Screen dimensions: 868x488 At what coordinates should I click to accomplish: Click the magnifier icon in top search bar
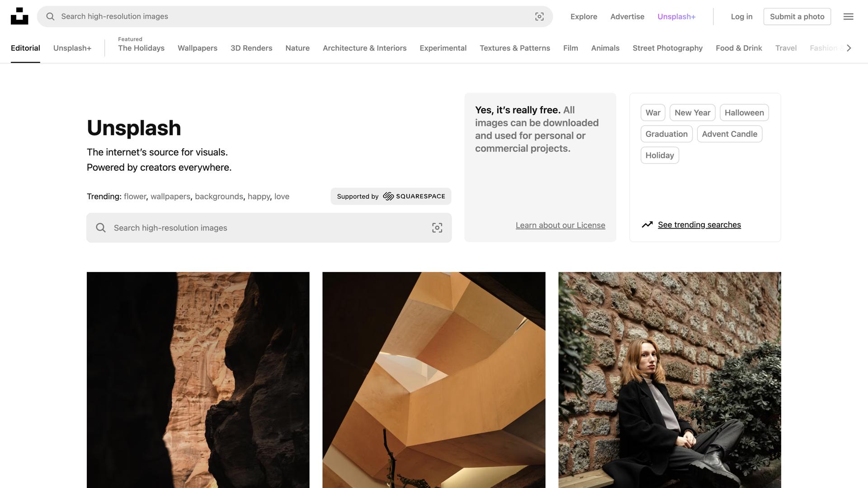tap(50, 17)
